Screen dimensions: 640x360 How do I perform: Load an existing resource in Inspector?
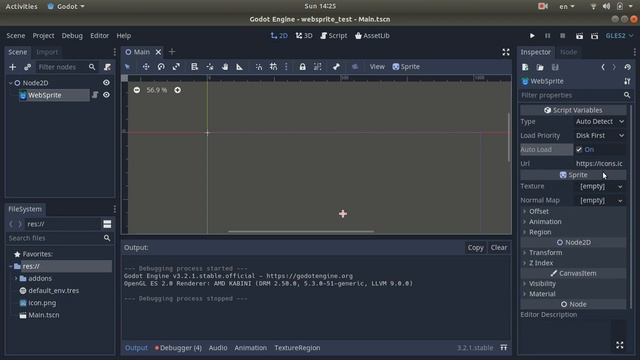coord(540,67)
